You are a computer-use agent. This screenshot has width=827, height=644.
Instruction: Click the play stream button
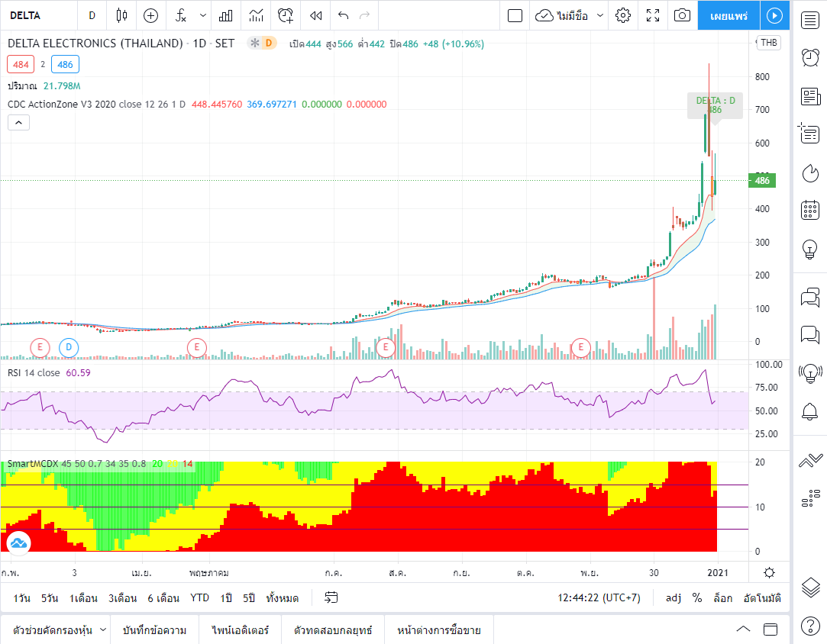774,15
